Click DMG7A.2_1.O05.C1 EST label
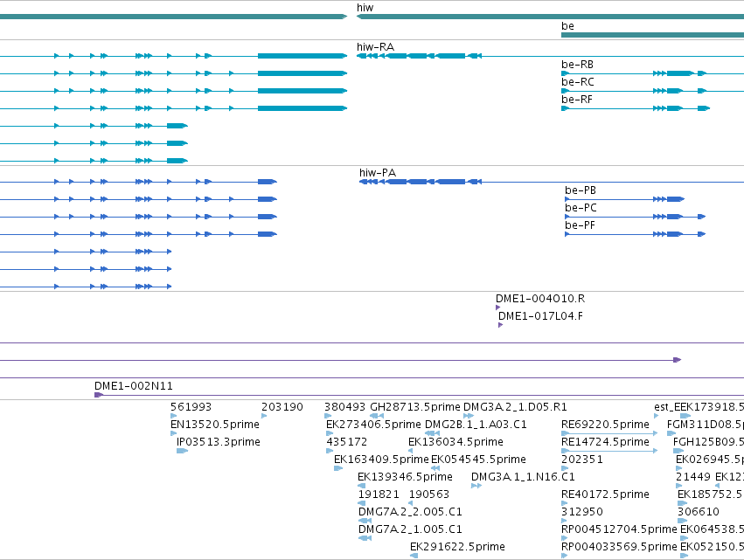 (410, 529)
